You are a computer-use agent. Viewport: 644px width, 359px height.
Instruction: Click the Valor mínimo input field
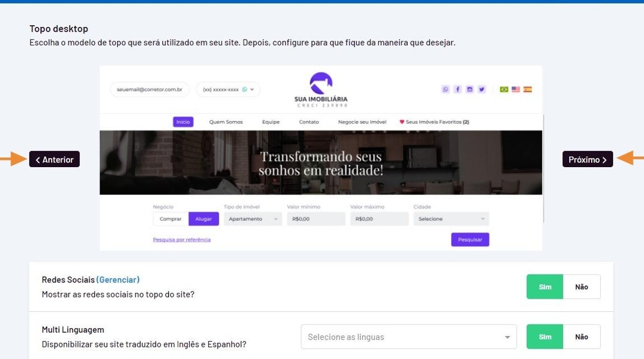pos(316,219)
